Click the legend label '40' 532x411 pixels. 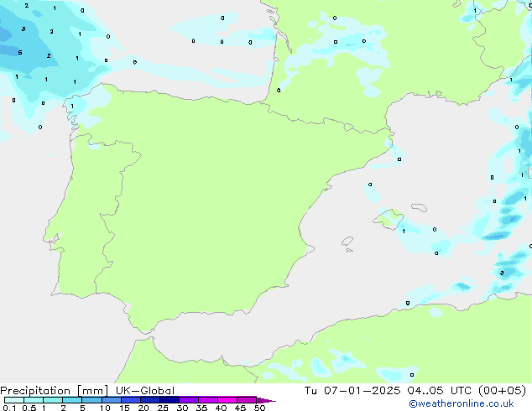pyautogui.click(x=221, y=408)
